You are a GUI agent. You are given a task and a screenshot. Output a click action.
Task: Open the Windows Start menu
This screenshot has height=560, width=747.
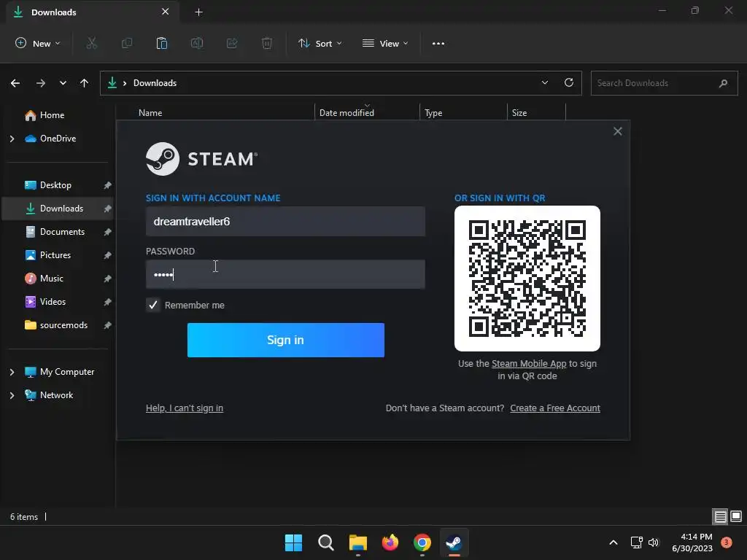coord(293,542)
